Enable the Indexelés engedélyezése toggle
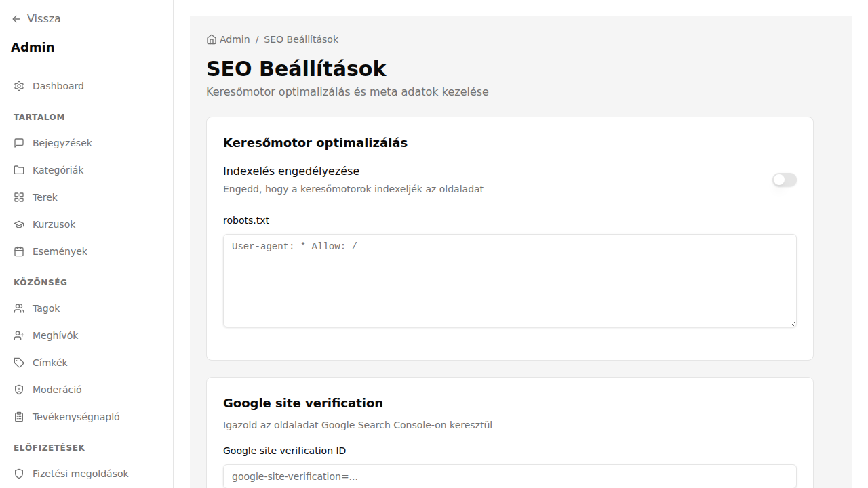The height and width of the screenshot is (488, 868). tap(785, 180)
